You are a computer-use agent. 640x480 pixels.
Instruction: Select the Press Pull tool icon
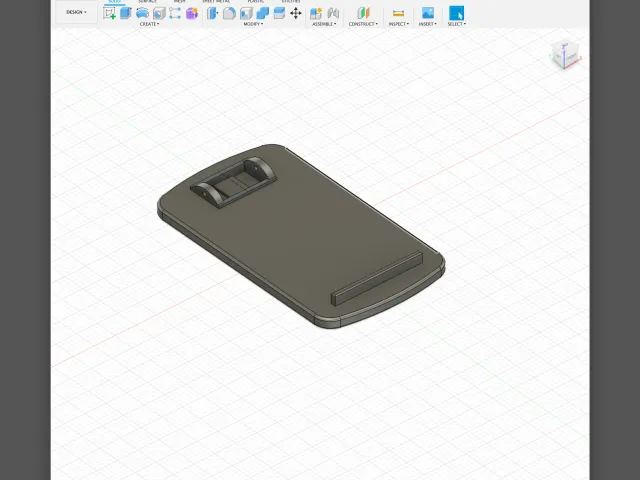coord(212,13)
